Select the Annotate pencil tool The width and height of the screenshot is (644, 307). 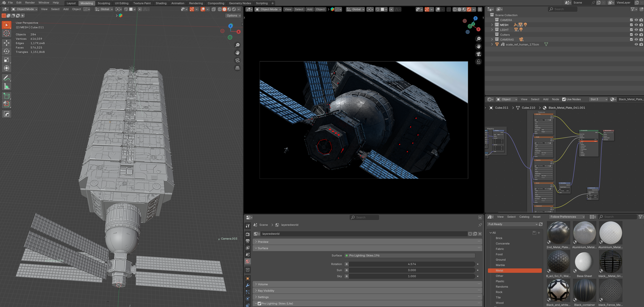pos(7,78)
